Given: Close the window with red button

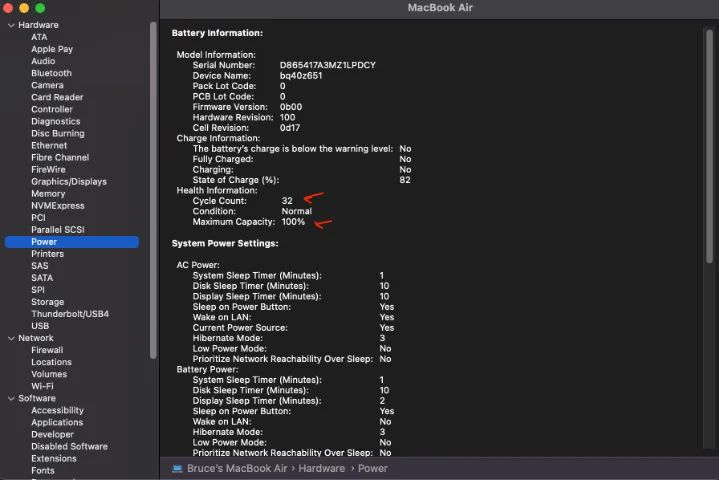Looking at the screenshot, I should (x=8, y=8).
